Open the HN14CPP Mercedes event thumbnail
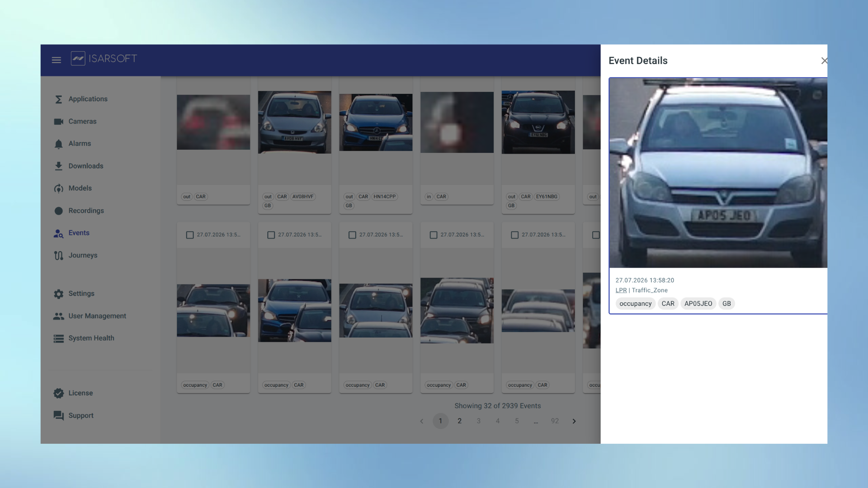Viewport: 868px width, 488px height. (376, 122)
